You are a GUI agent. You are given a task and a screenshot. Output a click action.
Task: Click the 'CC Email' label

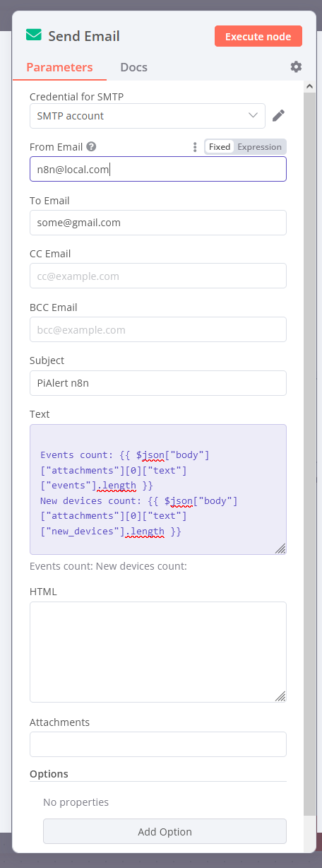(x=50, y=254)
